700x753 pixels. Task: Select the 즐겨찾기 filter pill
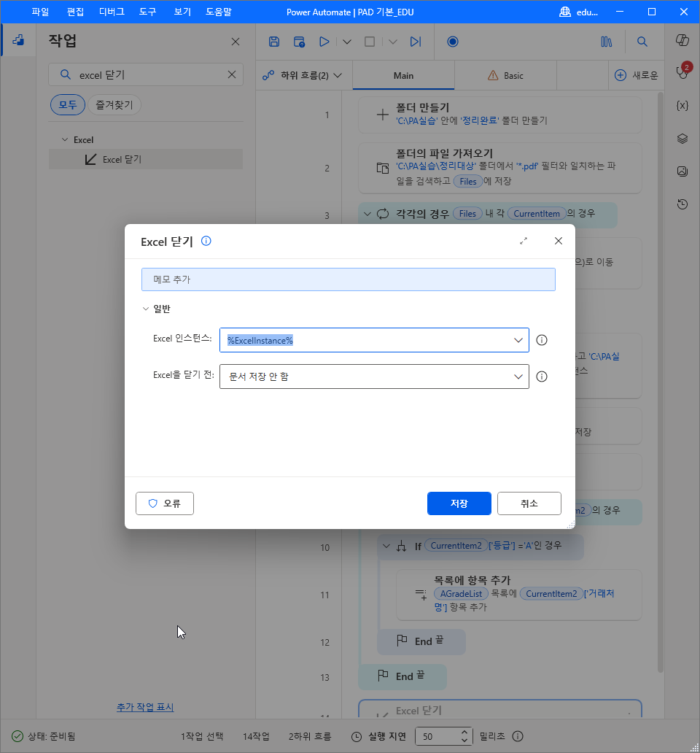tap(114, 104)
